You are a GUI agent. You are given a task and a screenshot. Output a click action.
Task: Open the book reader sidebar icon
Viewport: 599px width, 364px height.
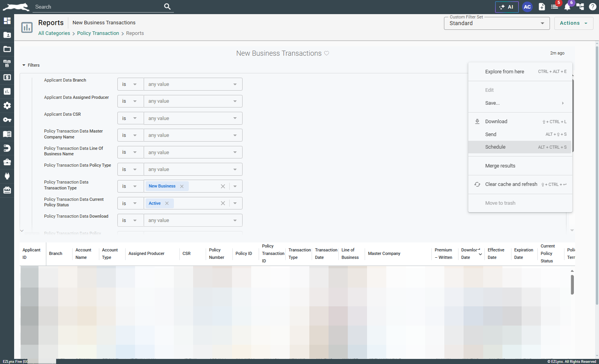click(x=7, y=134)
